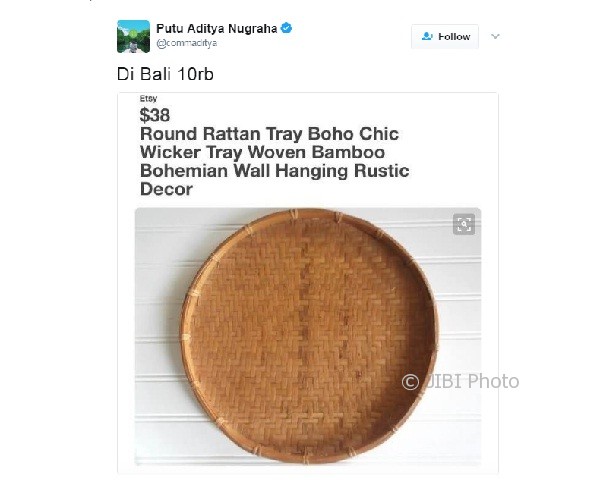Click the Wicker Tray Woven Bamboo line
Screen dimensions: 600x480
click(x=262, y=152)
